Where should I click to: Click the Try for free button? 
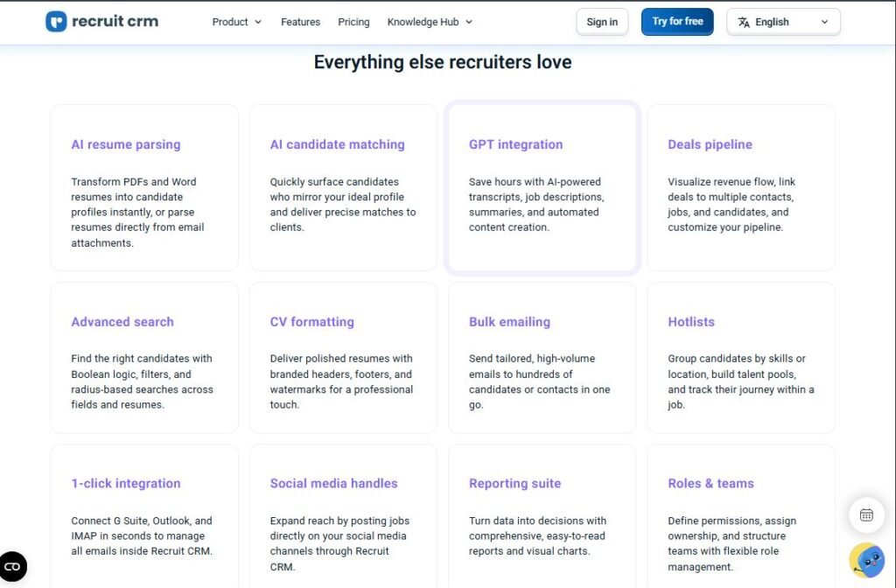676,21
